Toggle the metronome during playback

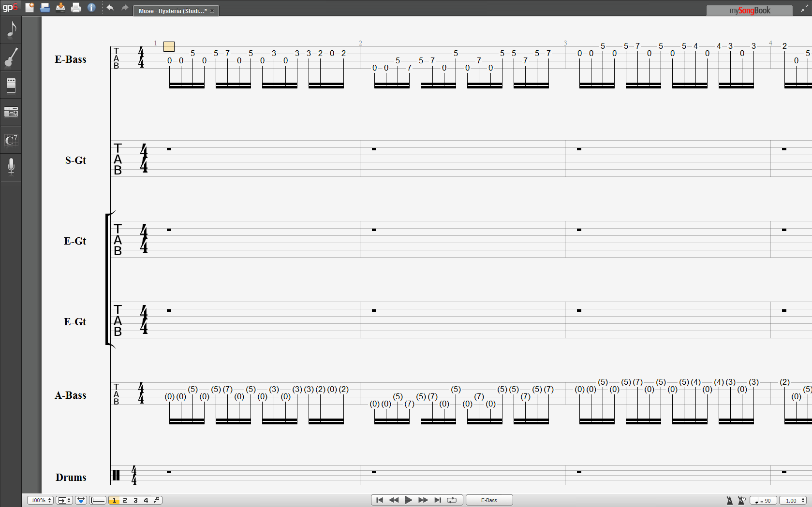click(729, 500)
